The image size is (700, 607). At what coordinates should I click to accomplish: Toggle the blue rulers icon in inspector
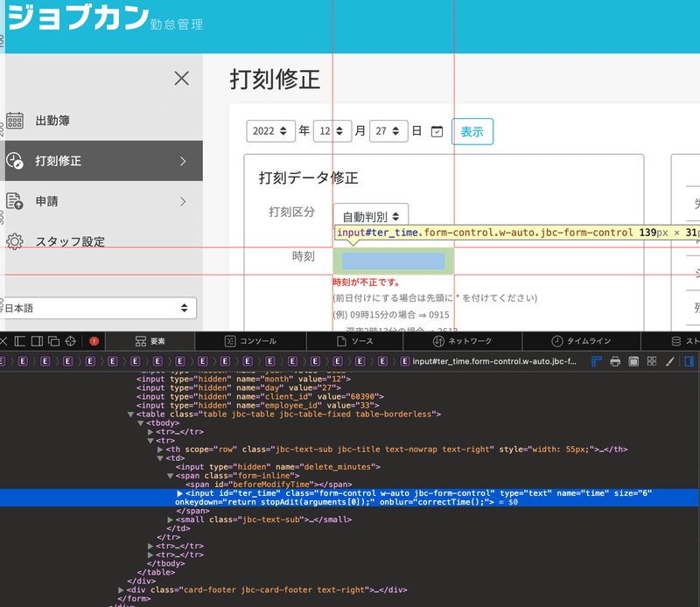click(597, 361)
